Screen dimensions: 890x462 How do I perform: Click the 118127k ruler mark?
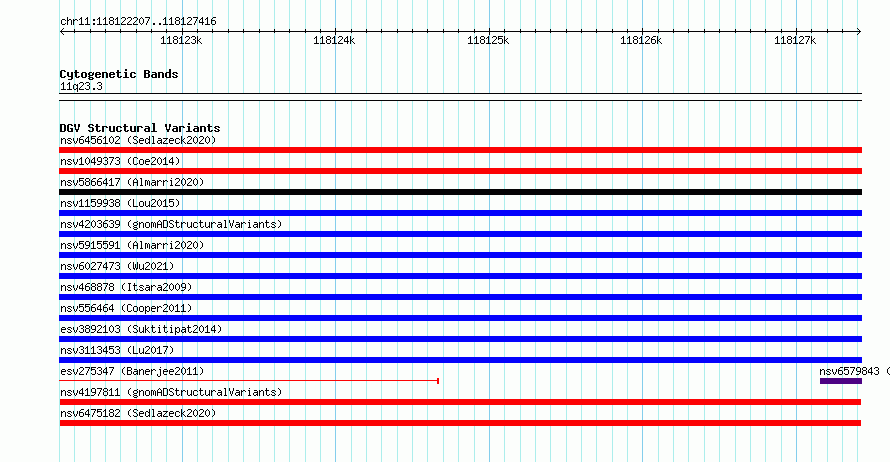coord(795,40)
